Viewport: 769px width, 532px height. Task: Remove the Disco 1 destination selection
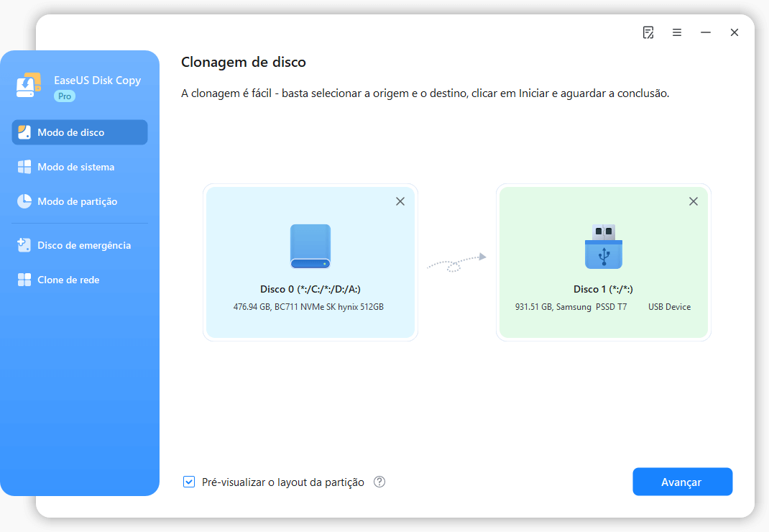694,201
